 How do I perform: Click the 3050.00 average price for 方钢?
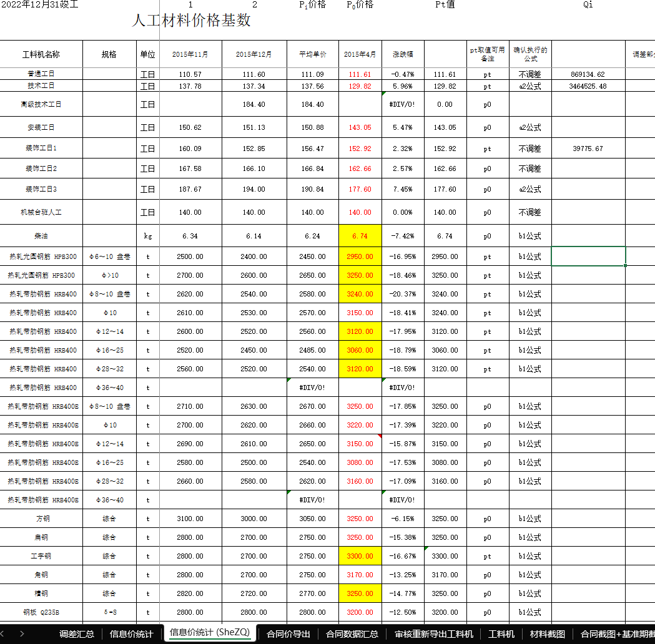pos(312,519)
